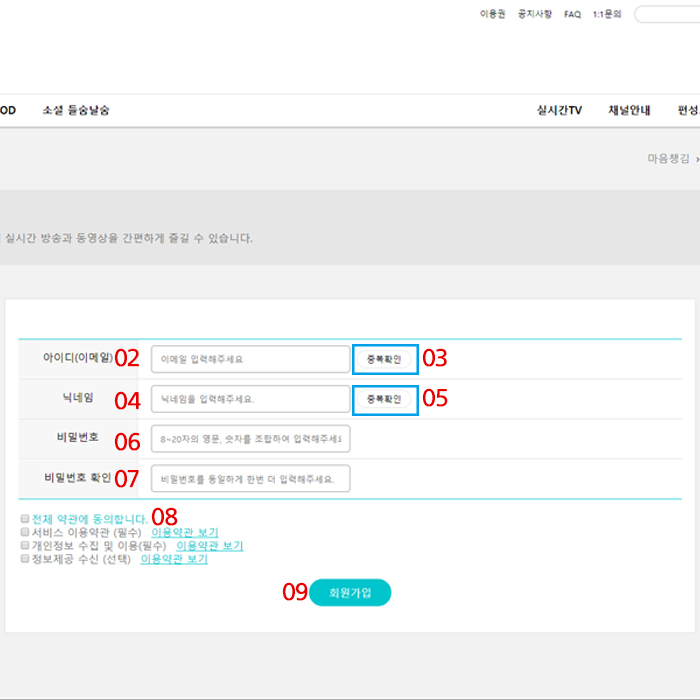Open the 채널안내 menu

click(629, 110)
